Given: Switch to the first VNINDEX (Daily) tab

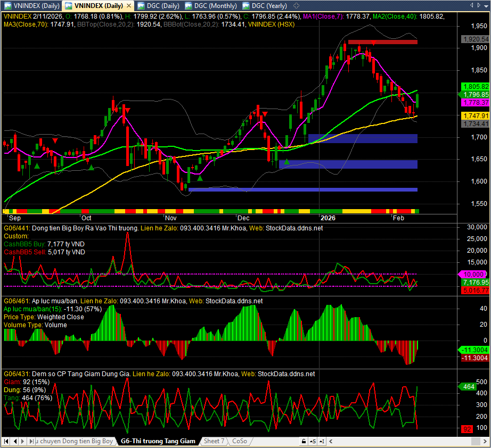Looking at the screenshot, I should click(x=32, y=6).
